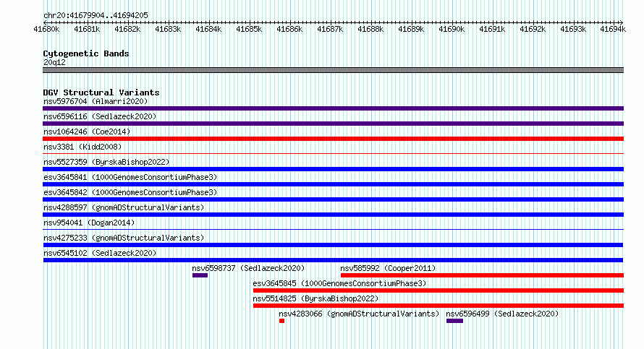Click the 41682k ruler tick label
This screenshot has width=644, height=349.
(127, 29)
